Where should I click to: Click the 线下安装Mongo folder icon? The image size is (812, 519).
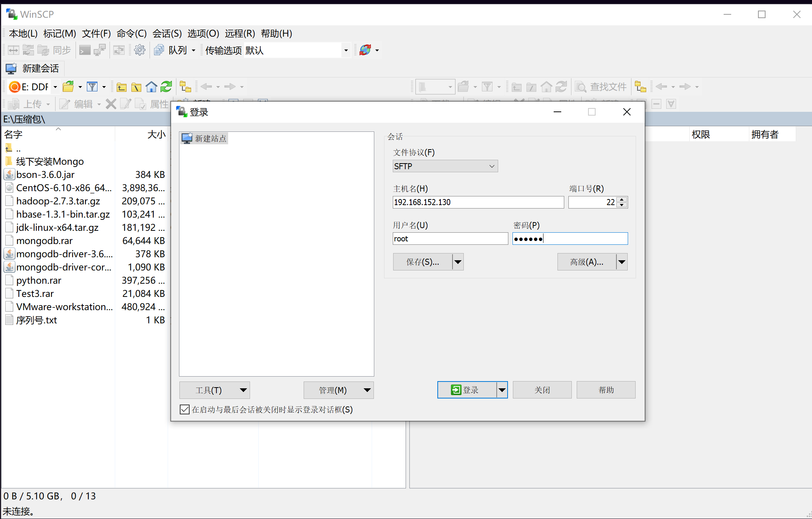9,161
